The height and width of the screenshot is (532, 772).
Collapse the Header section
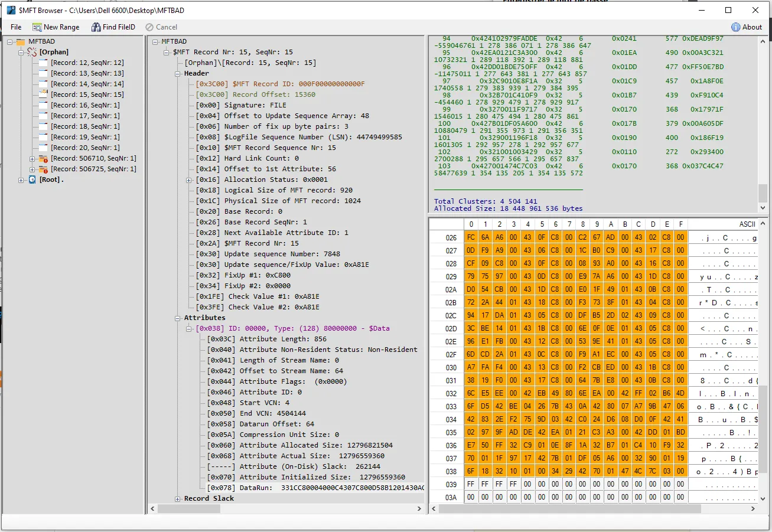click(178, 74)
